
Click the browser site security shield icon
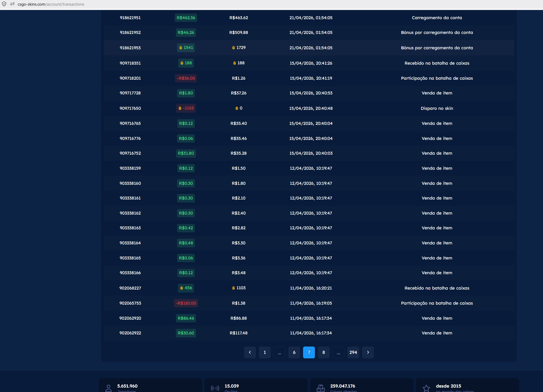coord(4,4)
